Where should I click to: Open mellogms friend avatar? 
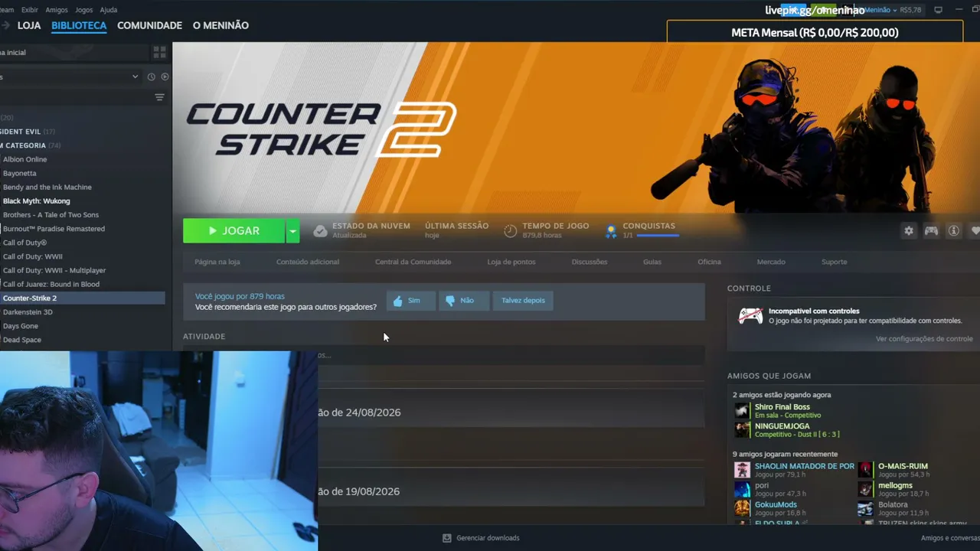click(x=865, y=489)
